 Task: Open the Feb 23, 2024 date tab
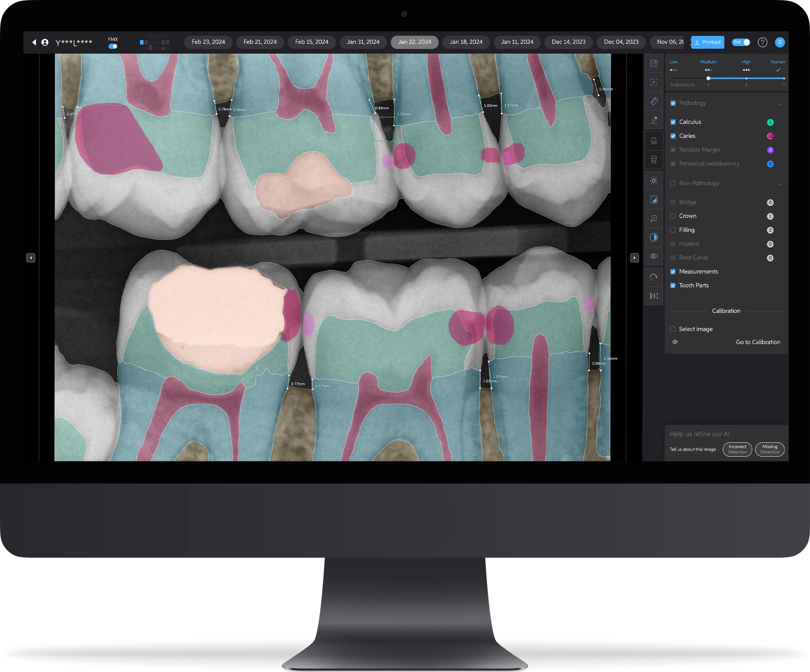pos(208,42)
